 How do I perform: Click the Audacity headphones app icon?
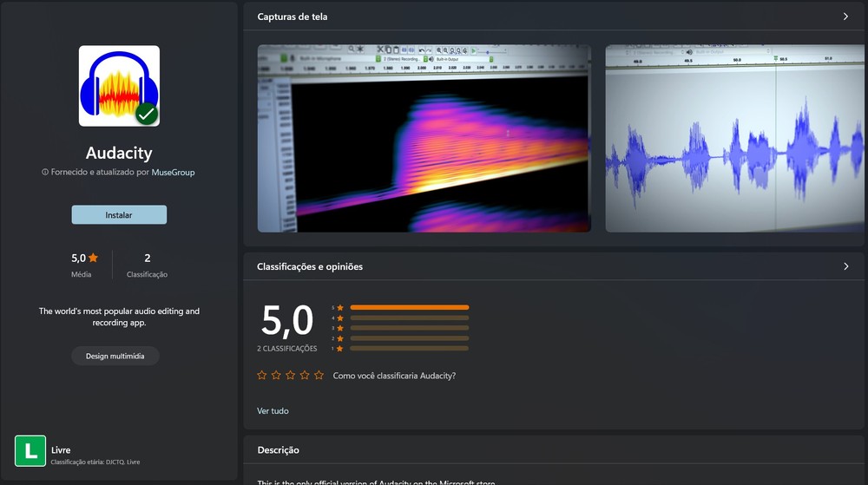coord(118,85)
